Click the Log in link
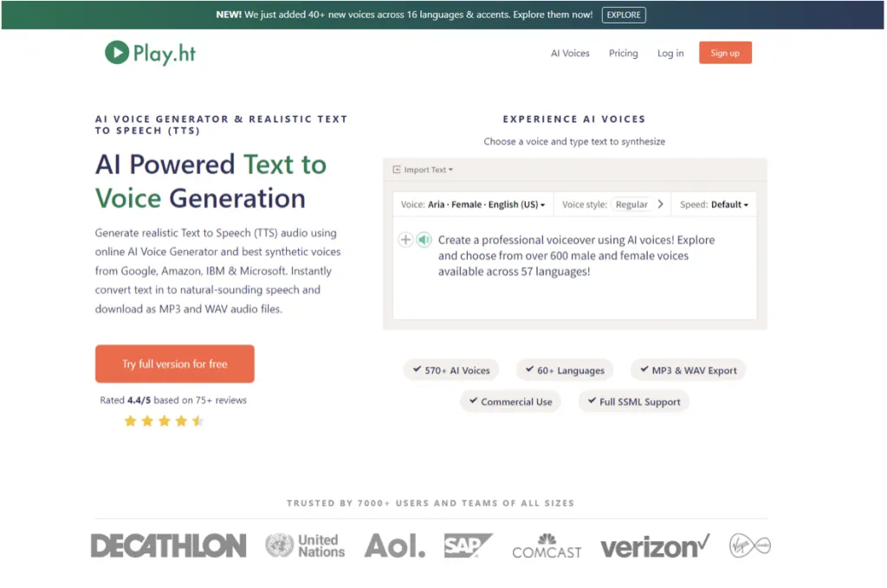Screen dimensions: 887x588 [x=670, y=53]
